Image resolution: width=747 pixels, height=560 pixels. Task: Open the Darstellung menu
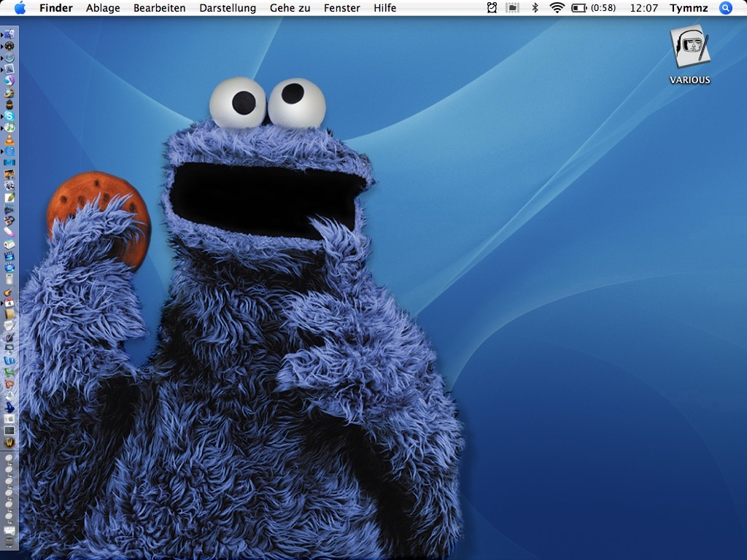228,8
